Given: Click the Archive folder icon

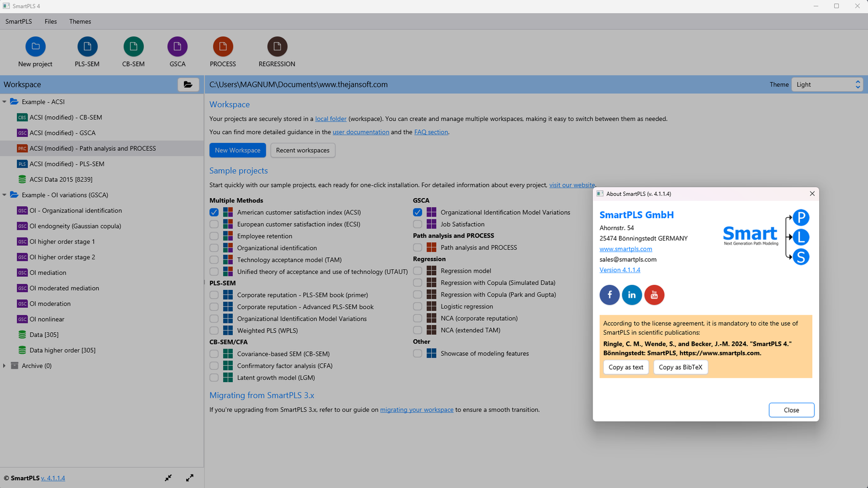Looking at the screenshot, I should pos(15,366).
